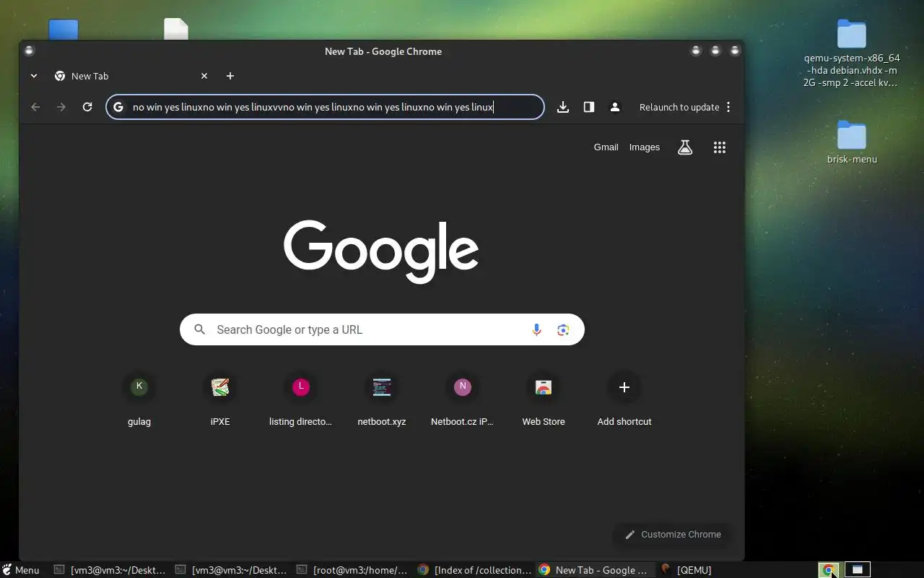Viewport: 924px width, 578px height.
Task: Toggle the side panel
Action: click(589, 107)
